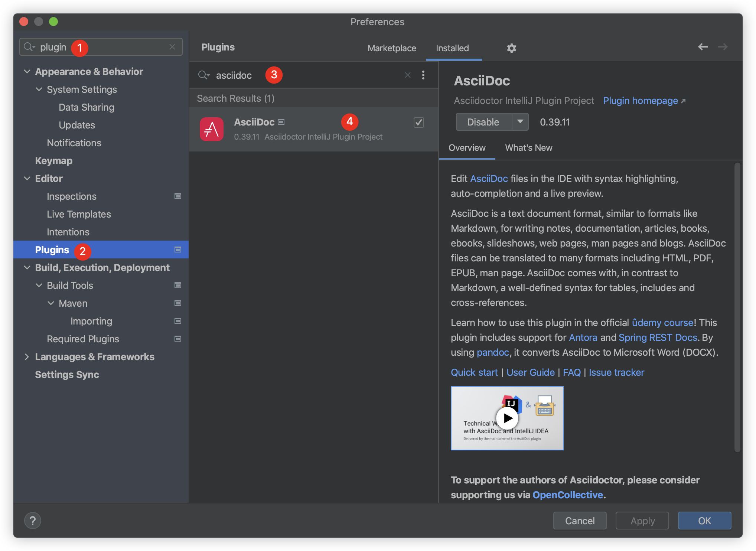Viewport: 756px width, 551px height.
Task: Open the help question mark button
Action: click(x=33, y=521)
